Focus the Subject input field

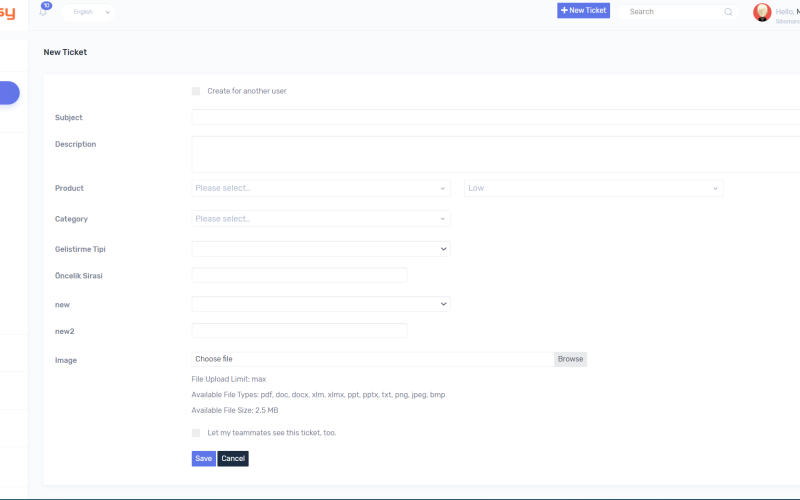click(495, 117)
